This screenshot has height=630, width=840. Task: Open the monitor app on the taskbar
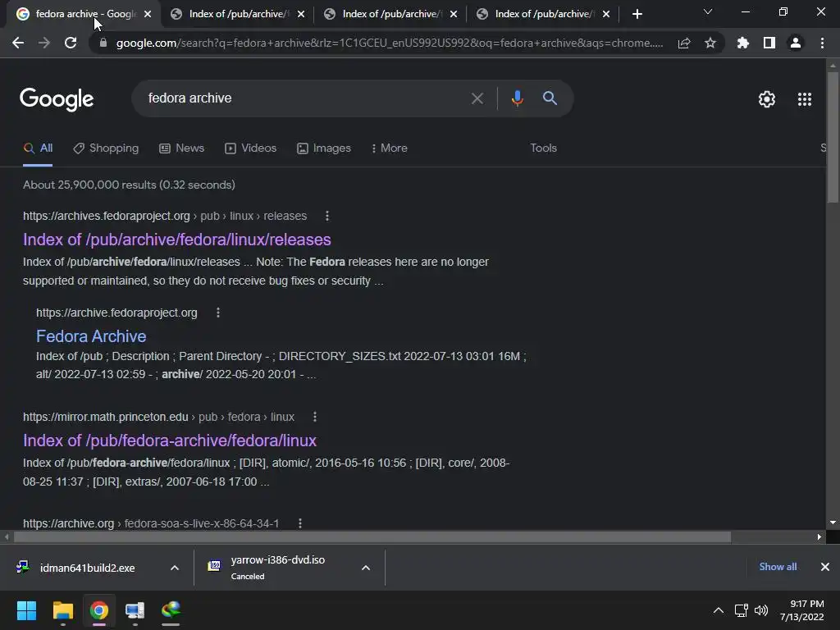(135, 610)
